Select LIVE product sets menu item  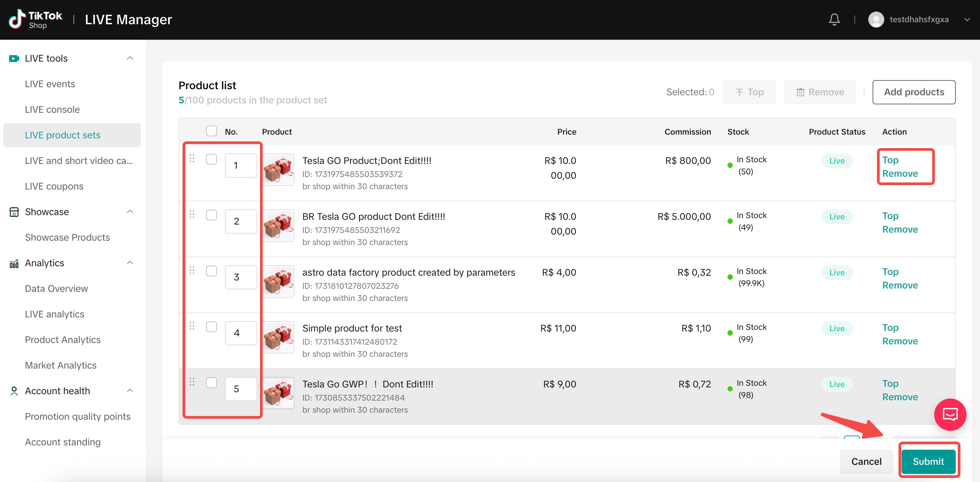72,135
